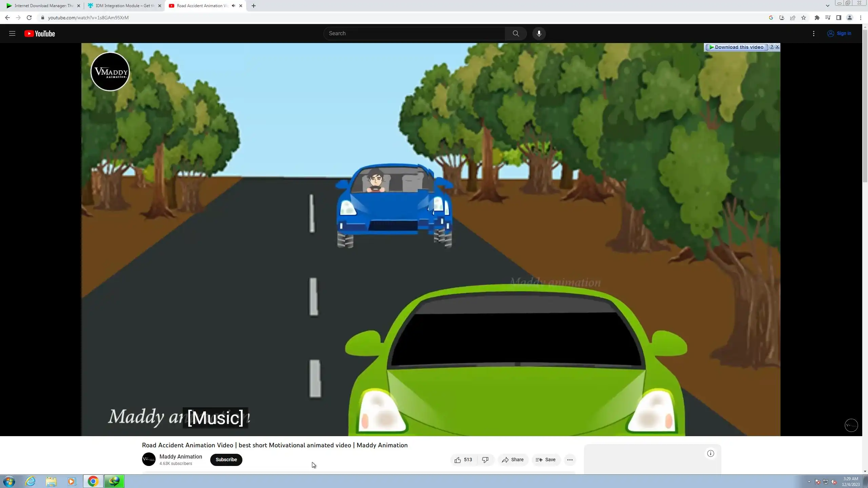This screenshot has height=488, width=868.
Task: Click the Subscribe button
Action: 226,460
